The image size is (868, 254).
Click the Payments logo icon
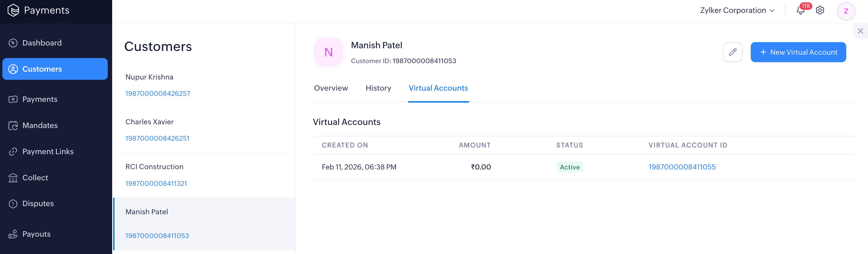(x=13, y=10)
